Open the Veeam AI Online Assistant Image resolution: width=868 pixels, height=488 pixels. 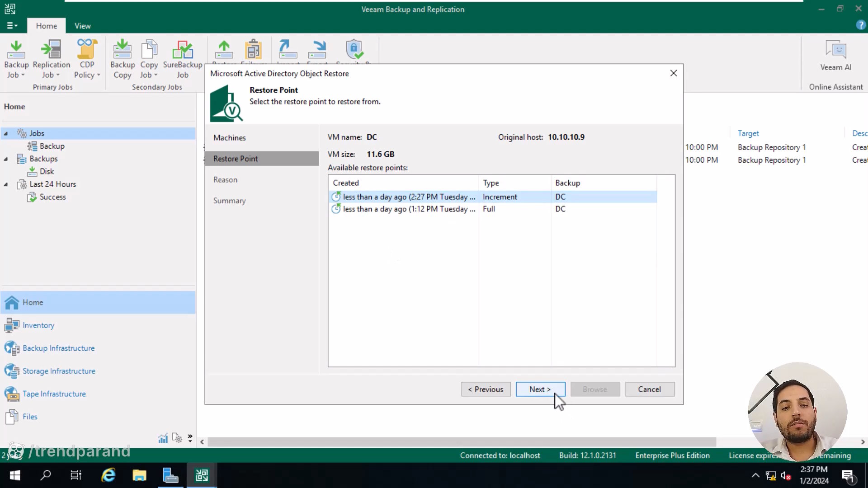[x=836, y=56]
